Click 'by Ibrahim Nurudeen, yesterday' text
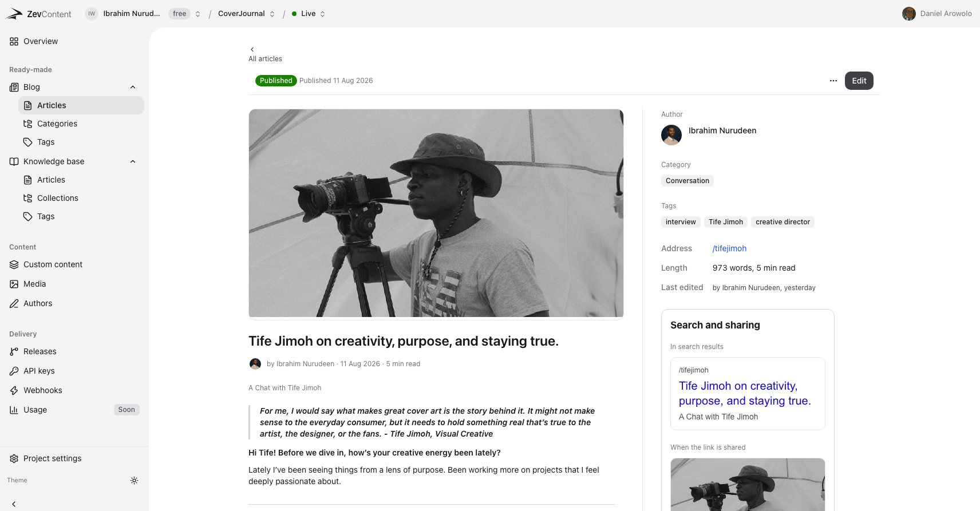Image resolution: width=980 pixels, height=511 pixels. click(764, 288)
